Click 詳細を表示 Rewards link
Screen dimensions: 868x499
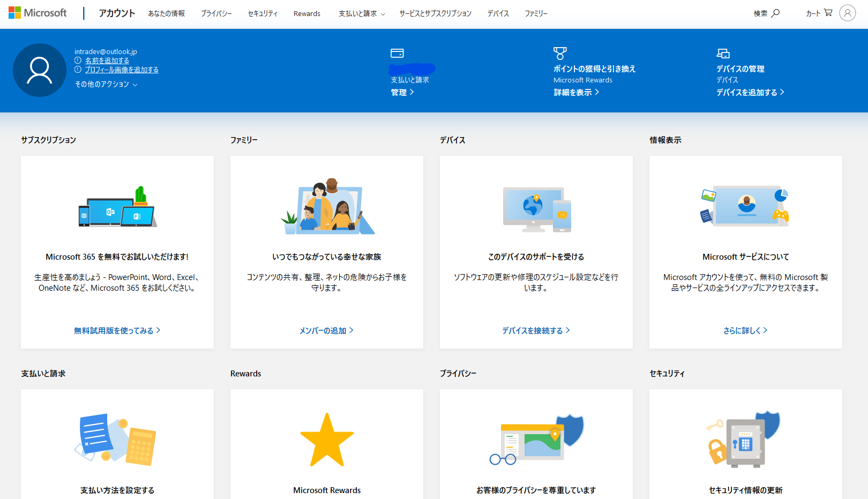point(577,92)
